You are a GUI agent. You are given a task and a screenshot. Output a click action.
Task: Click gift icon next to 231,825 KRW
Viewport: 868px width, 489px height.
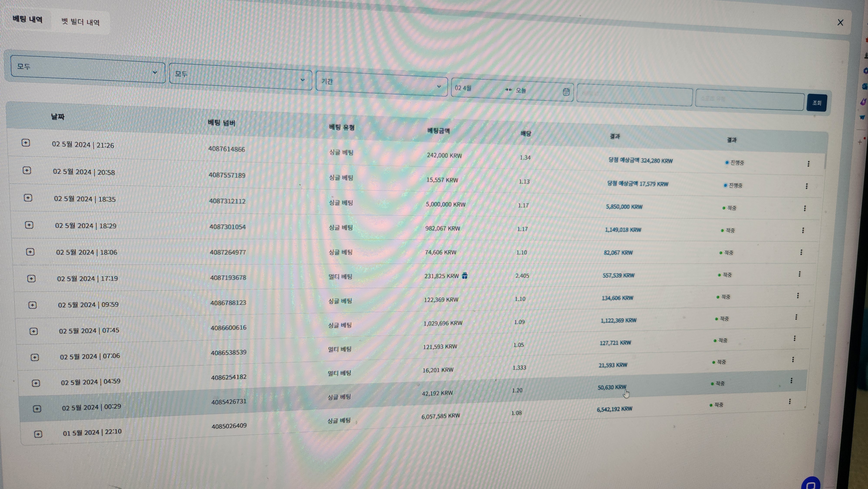(465, 276)
